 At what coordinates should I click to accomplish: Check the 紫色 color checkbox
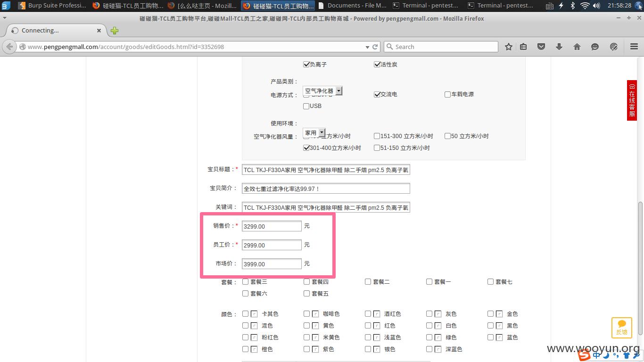(x=306, y=349)
